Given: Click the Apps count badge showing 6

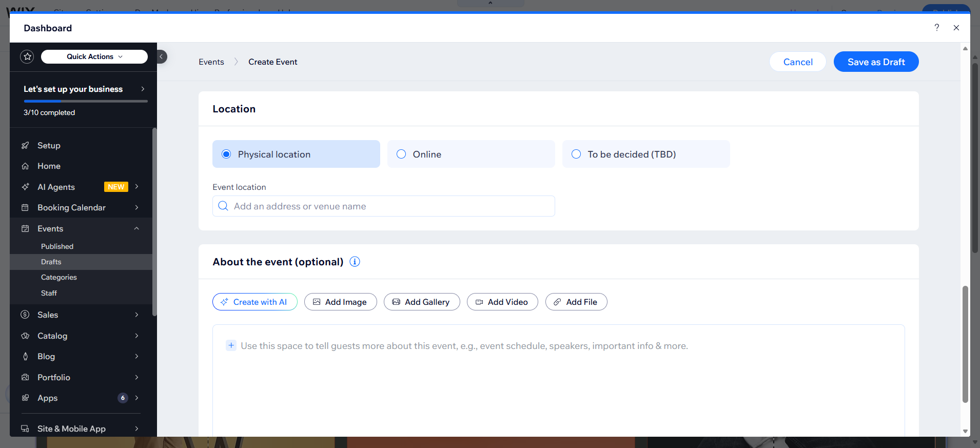Looking at the screenshot, I should click(123, 398).
